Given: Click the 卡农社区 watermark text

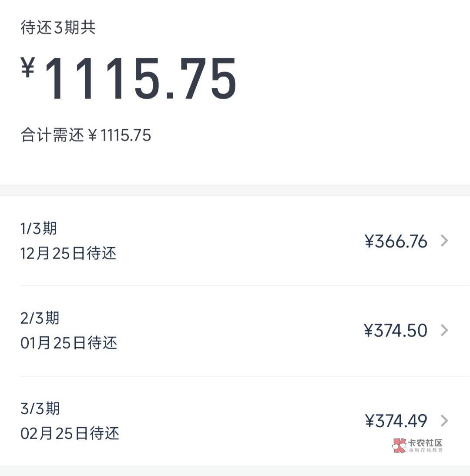Looking at the screenshot, I should (x=425, y=443).
